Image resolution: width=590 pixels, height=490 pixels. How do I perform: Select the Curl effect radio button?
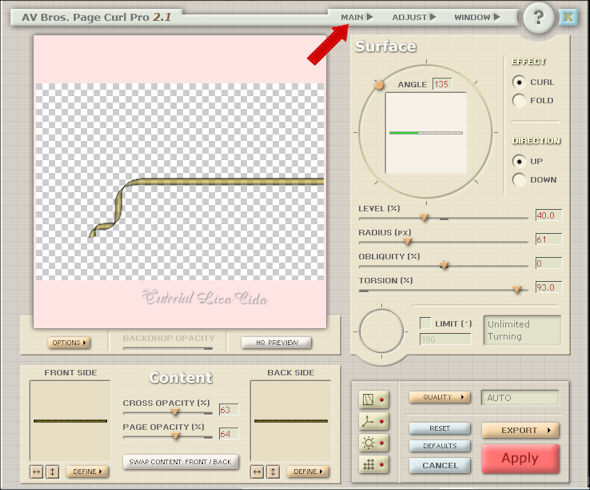coord(519,82)
